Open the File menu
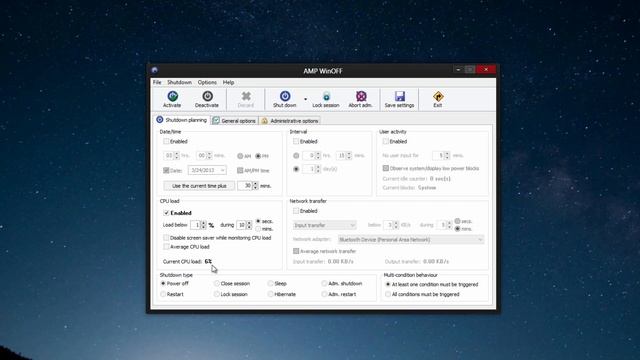Viewport: 640px width, 360px height. tap(157, 82)
